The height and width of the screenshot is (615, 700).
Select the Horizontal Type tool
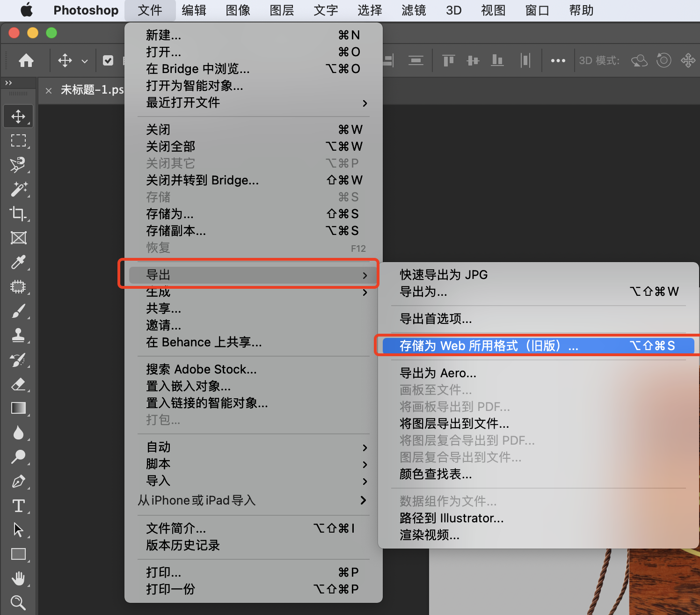pyautogui.click(x=18, y=505)
